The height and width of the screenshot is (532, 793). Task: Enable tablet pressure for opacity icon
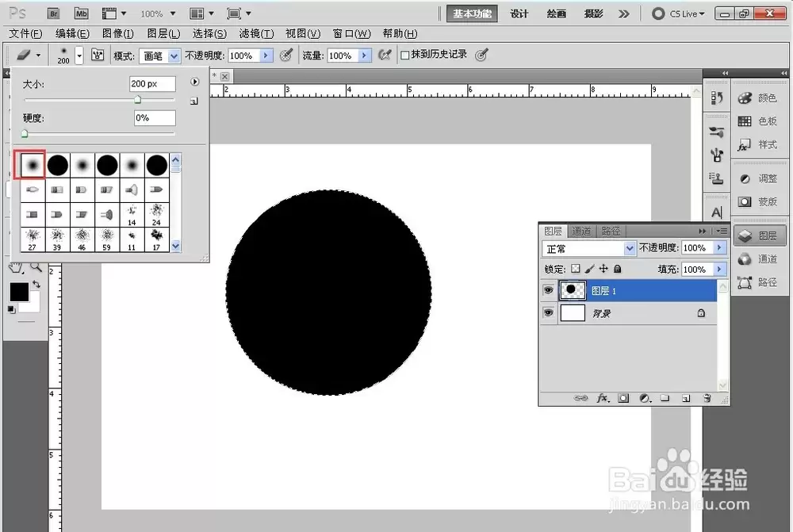point(285,55)
